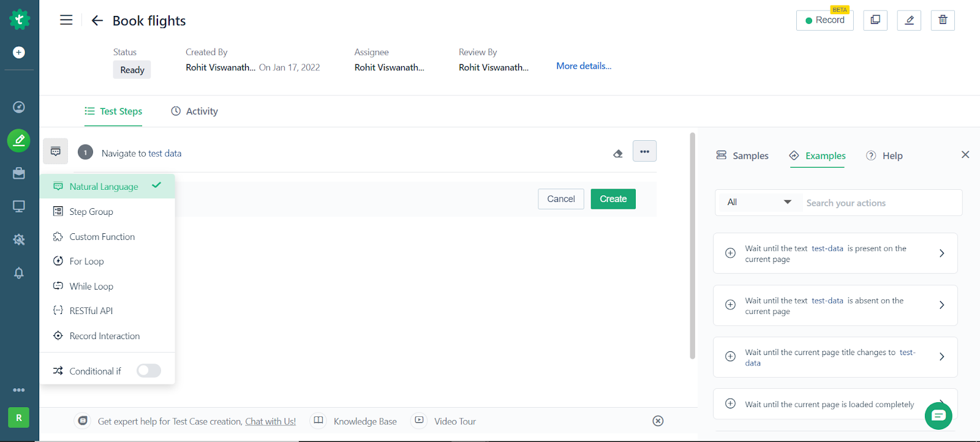Open the Examples tab
Screen dimensions: 980x442
817,155
